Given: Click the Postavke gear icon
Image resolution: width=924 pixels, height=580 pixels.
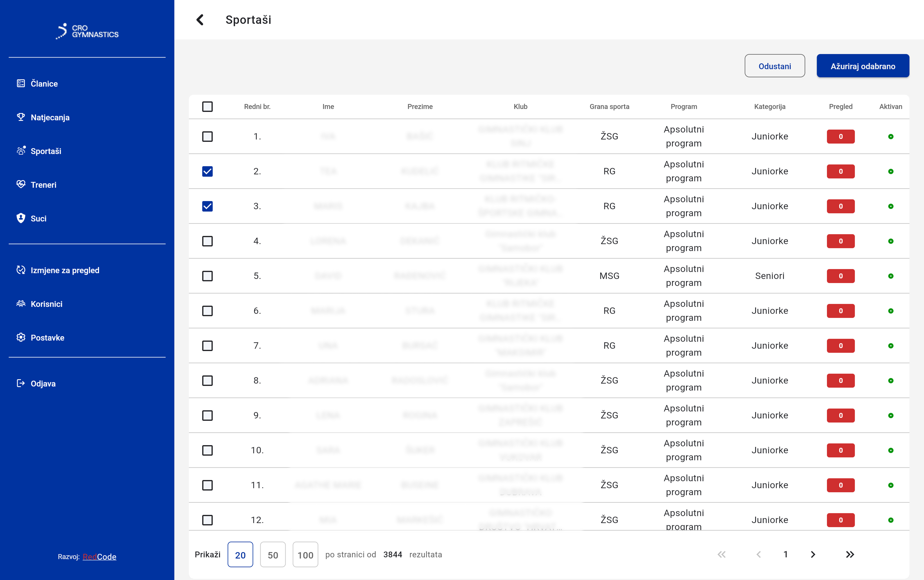Looking at the screenshot, I should tap(21, 338).
